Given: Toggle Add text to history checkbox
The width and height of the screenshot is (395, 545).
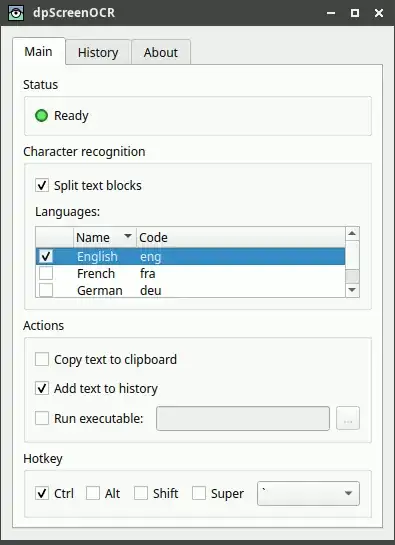Looking at the screenshot, I should point(42,388).
